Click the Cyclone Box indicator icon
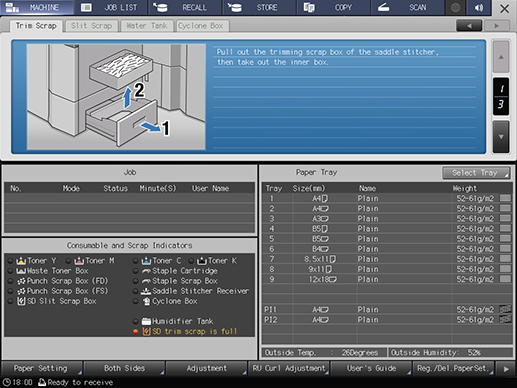Screen dimensions: 517x388 [x=146, y=301]
